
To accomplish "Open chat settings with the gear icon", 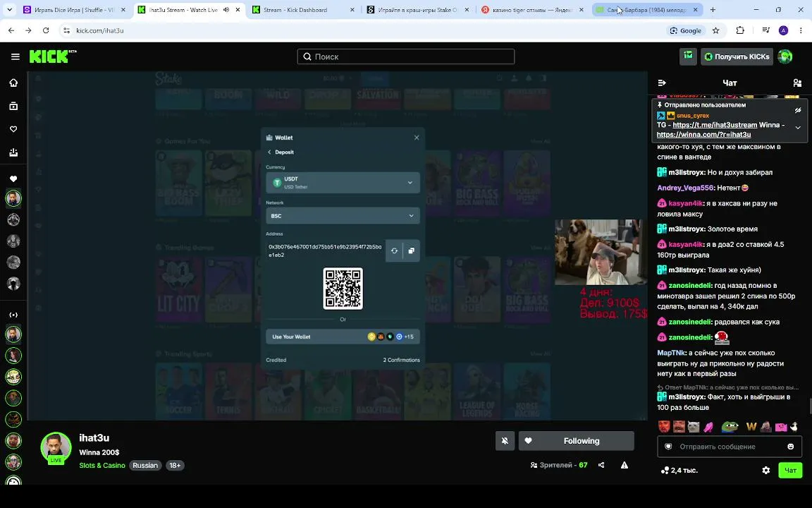I will [766, 470].
